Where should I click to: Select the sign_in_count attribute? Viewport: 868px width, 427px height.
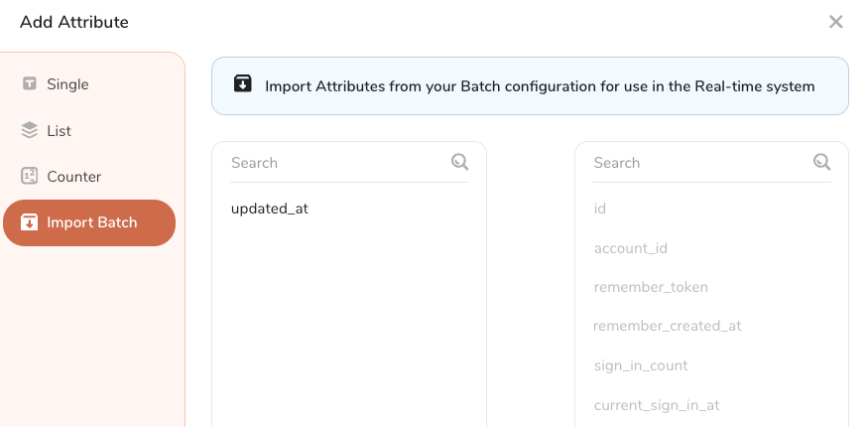(641, 365)
